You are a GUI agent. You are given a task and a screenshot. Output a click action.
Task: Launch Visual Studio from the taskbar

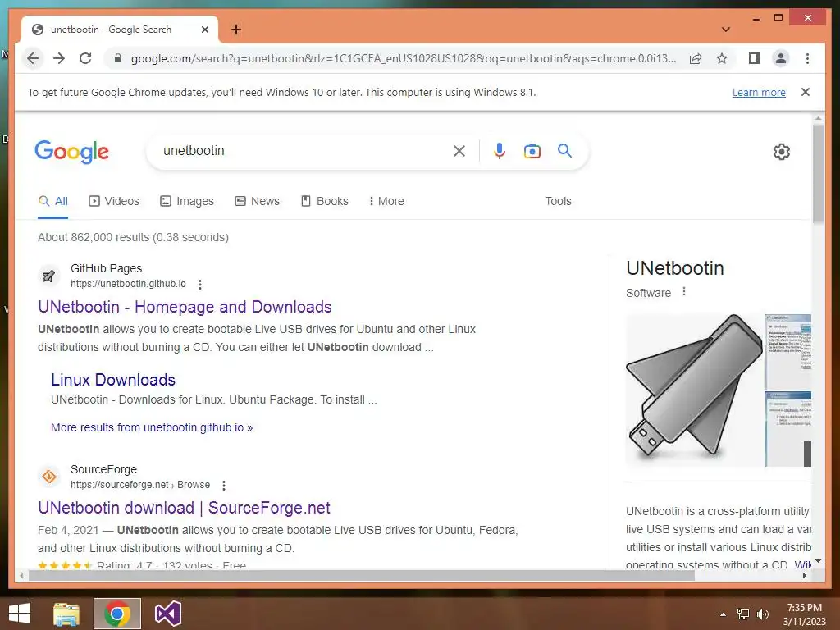[x=167, y=614]
